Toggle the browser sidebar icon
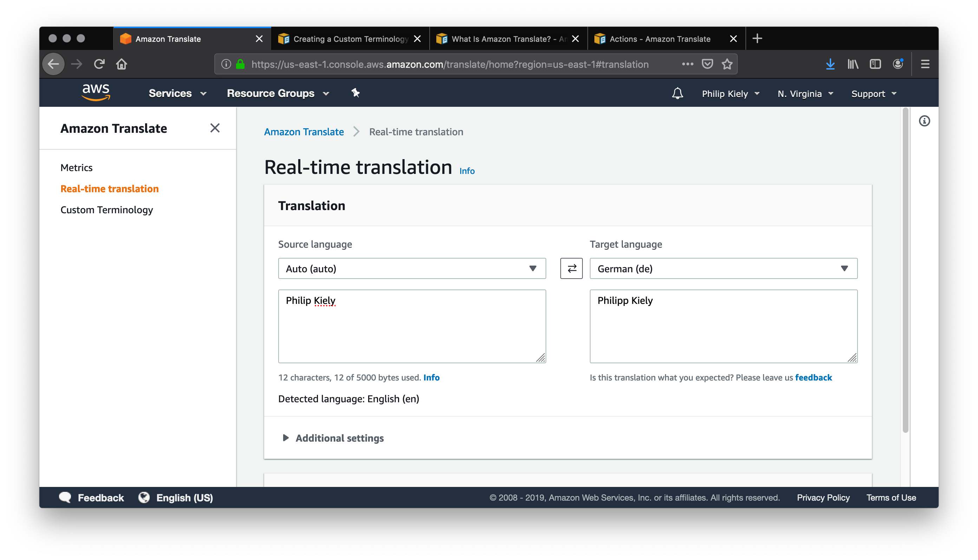The height and width of the screenshot is (560, 978). (x=875, y=64)
